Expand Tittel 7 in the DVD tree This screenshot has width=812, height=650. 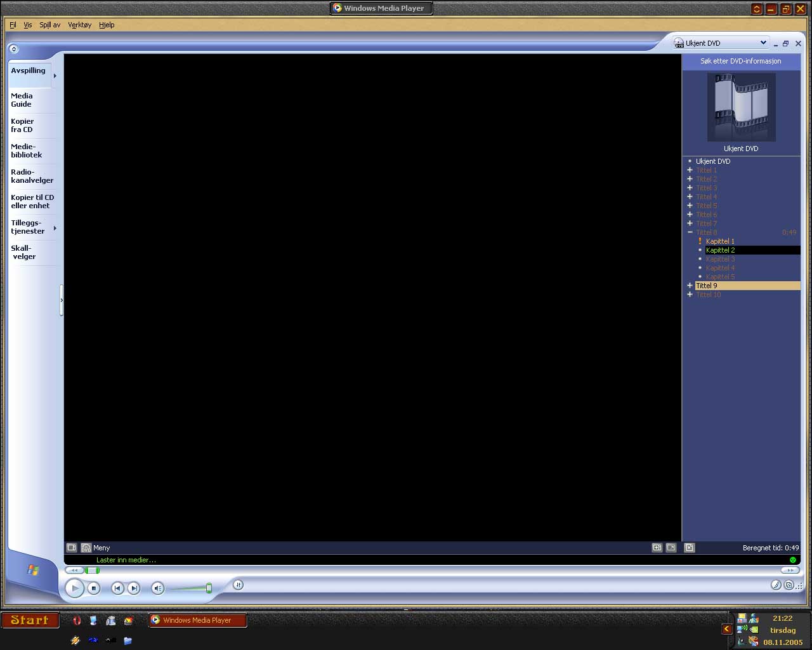(690, 223)
